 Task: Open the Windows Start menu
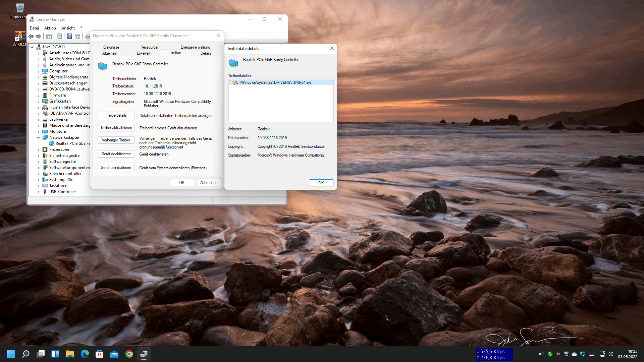coord(11,354)
